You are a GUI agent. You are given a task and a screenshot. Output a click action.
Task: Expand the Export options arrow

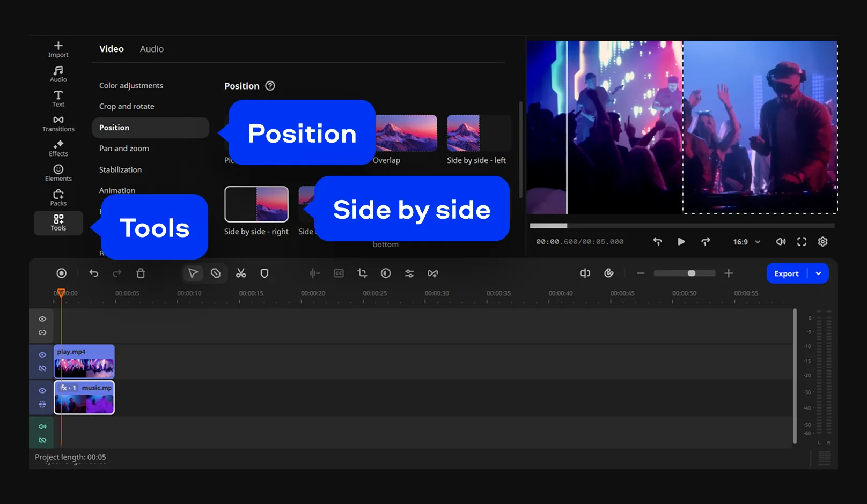click(x=818, y=273)
